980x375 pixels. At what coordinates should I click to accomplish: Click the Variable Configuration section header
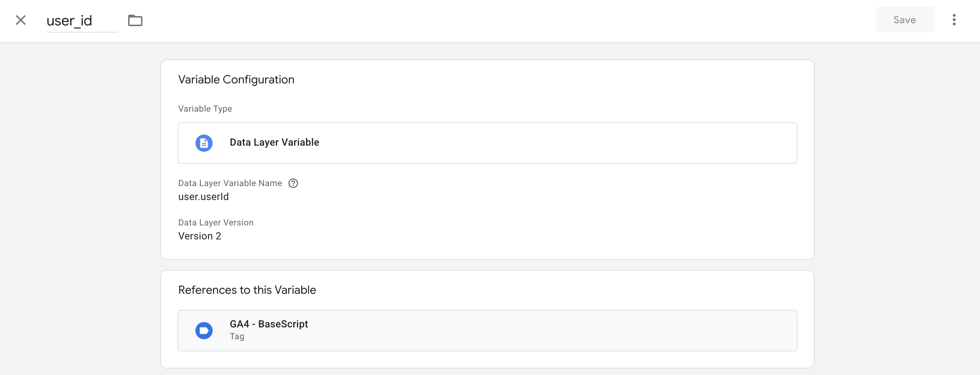[x=236, y=79]
